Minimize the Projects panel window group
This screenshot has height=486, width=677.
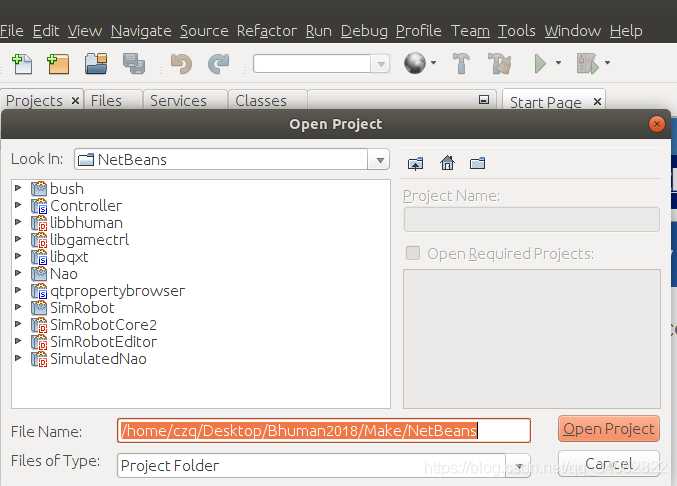pyautogui.click(x=484, y=100)
